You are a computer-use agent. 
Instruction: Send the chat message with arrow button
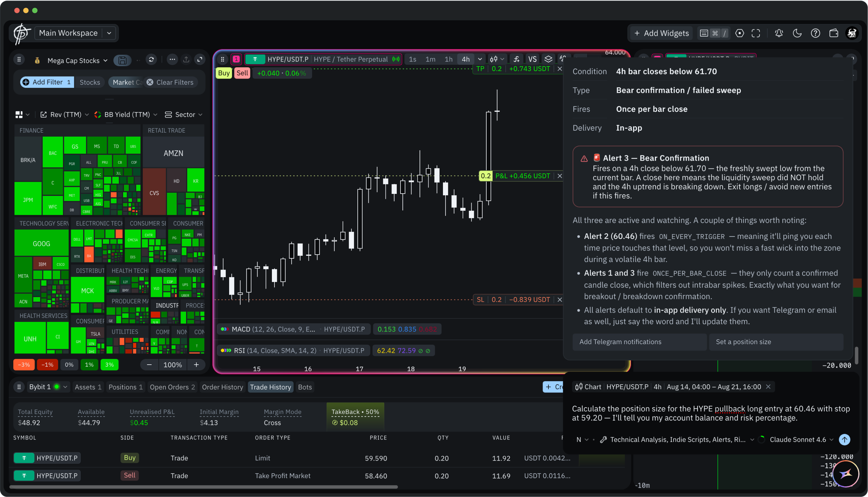[844, 440]
